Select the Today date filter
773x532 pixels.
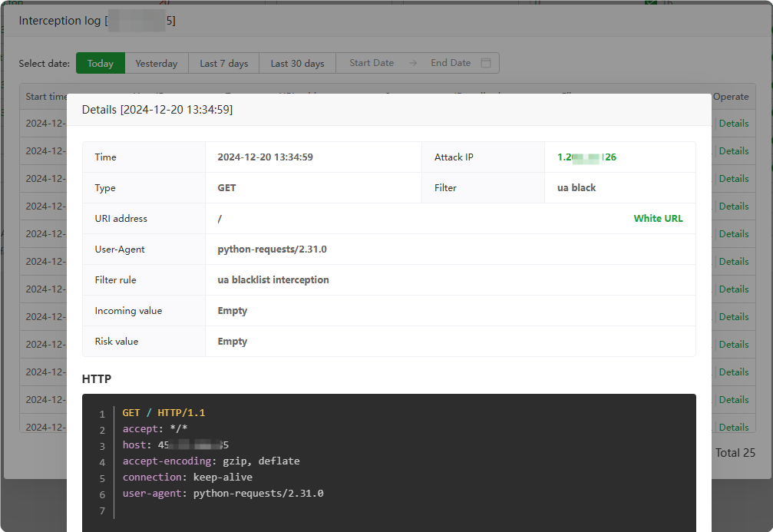(x=101, y=63)
